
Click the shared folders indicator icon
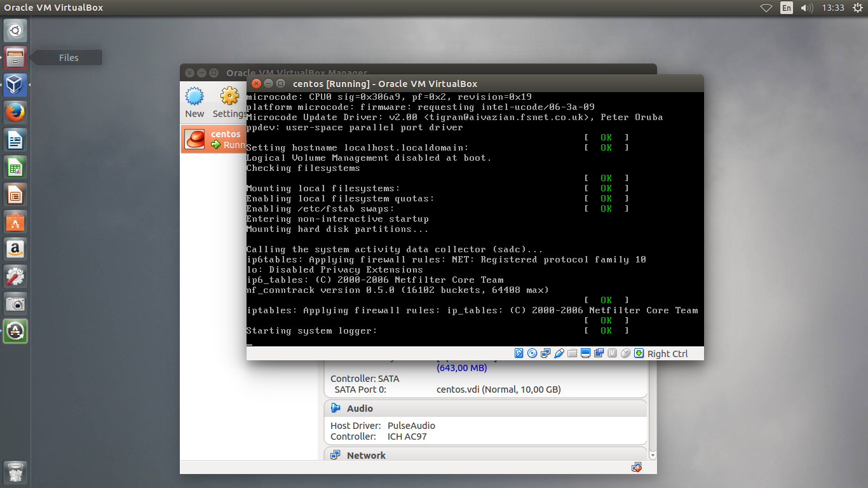pos(573,353)
